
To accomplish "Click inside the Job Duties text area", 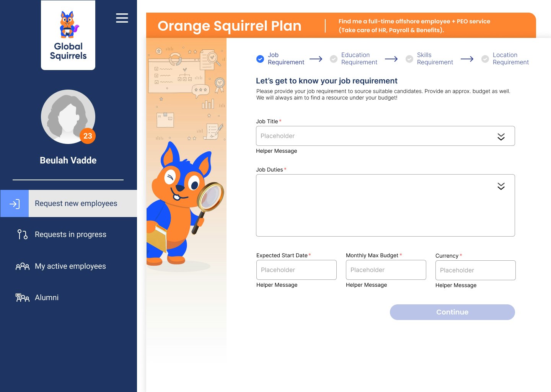I will 385,205.
